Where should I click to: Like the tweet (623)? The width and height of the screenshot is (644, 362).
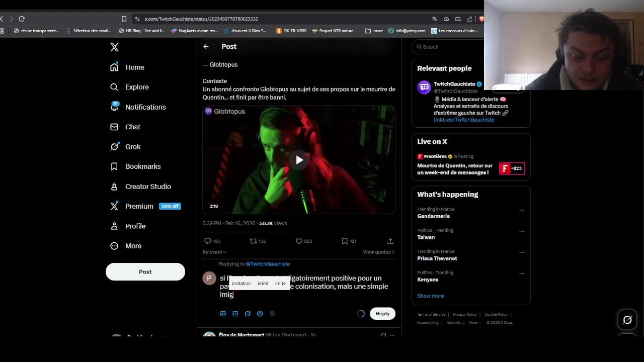click(304, 241)
